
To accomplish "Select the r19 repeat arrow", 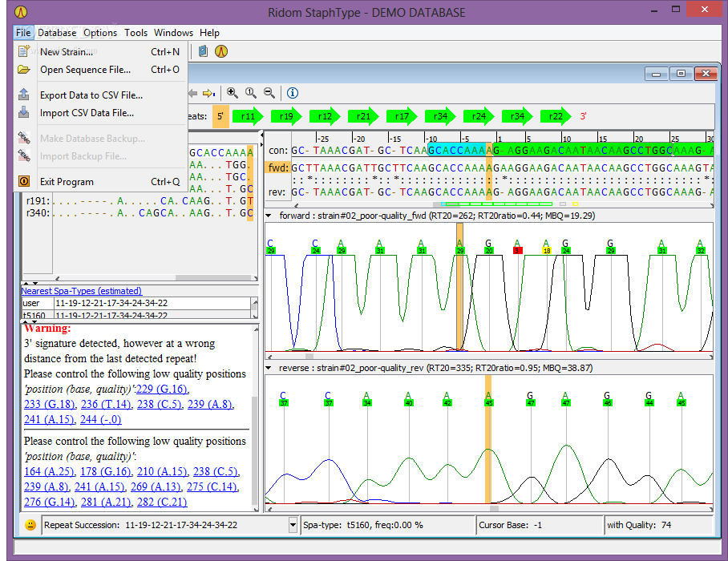I will point(286,116).
